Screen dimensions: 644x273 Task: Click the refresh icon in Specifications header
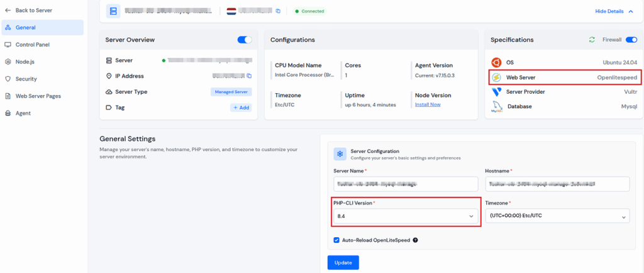[x=592, y=40]
